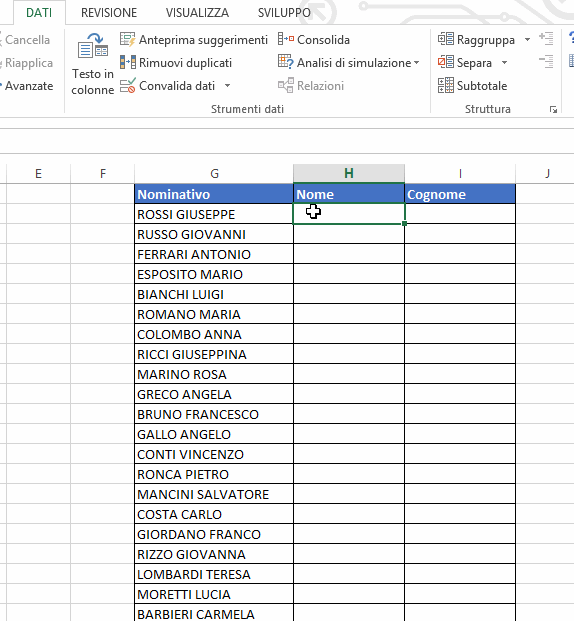This screenshot has height=621, width=574.
Task: Open the Struttura dialog launcher
Action: coord(553,110)
